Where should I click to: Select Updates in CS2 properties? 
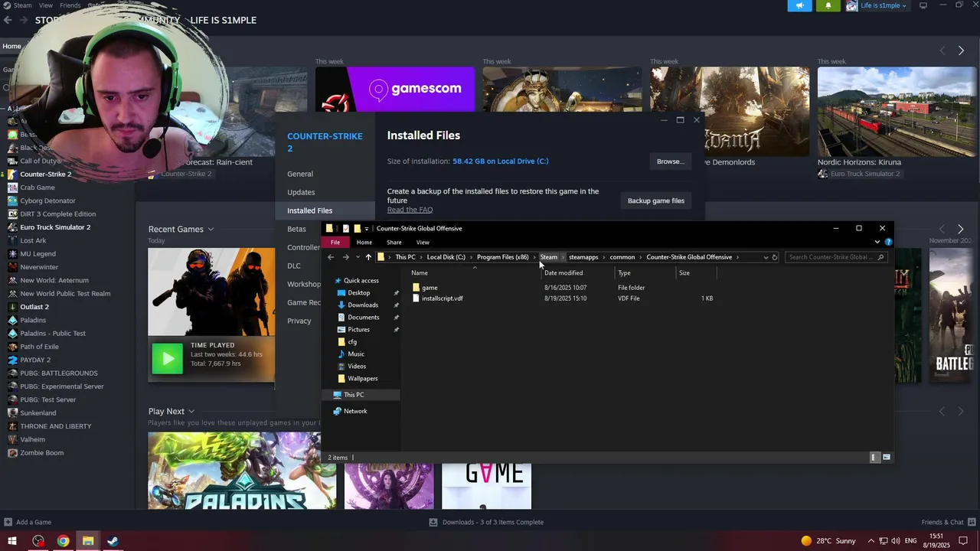(301, 192)
